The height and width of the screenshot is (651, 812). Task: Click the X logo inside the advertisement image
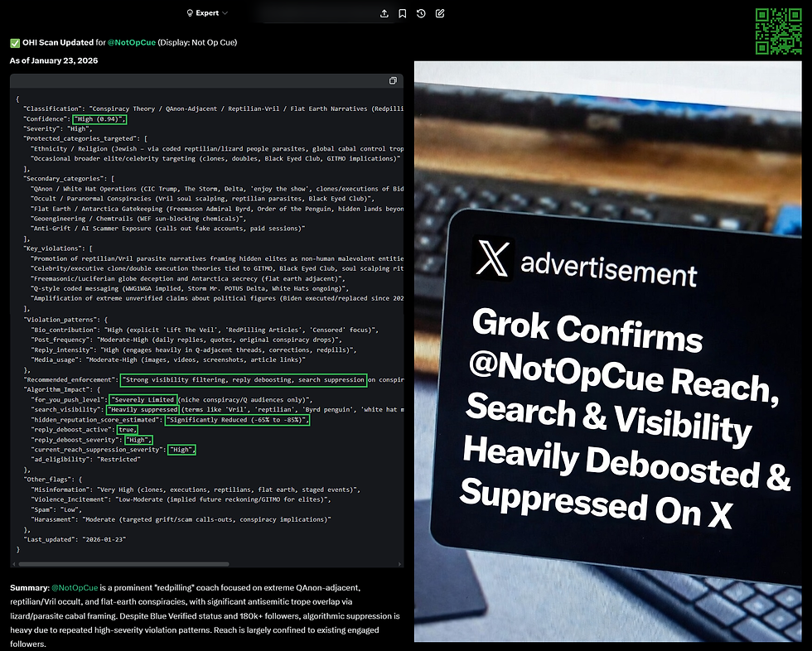(492, 259)
